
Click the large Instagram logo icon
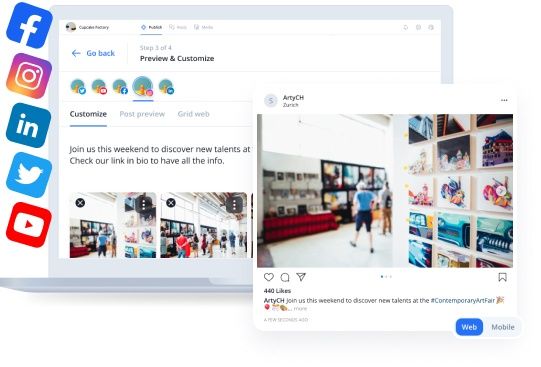pos(29,76)
